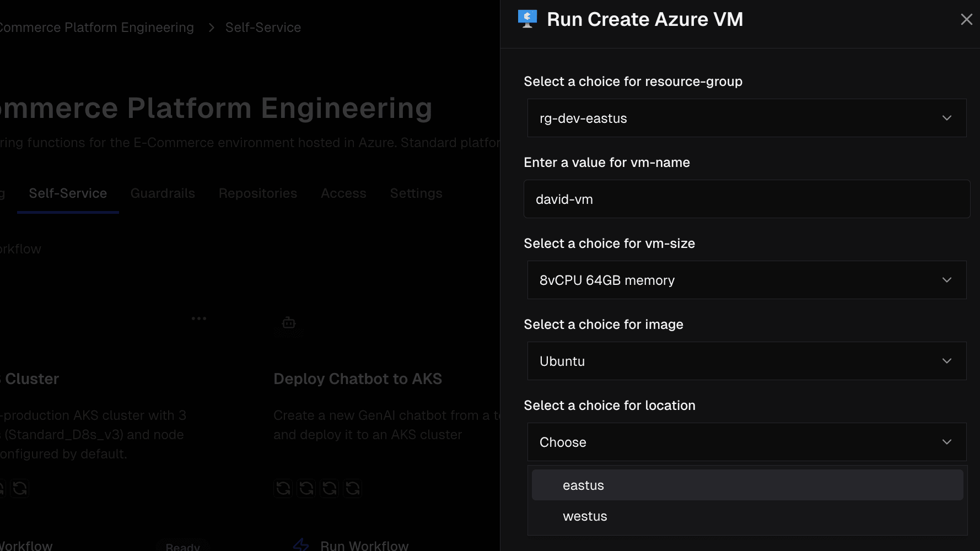Screen dimensions: 980x551
Task: Switch to the Guardrails tab
Action: click(x=163, y=193)
